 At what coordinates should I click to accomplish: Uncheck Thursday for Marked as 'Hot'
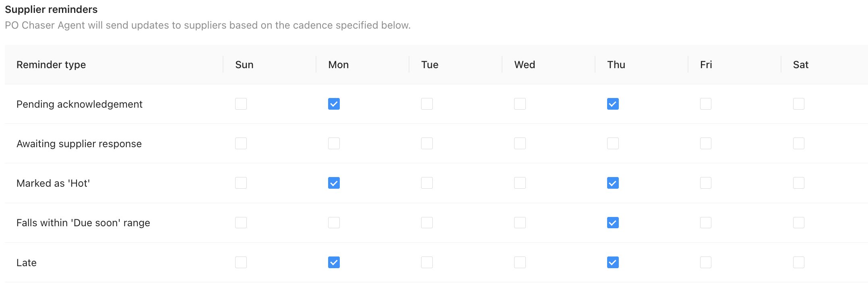[x=612, y=183]
